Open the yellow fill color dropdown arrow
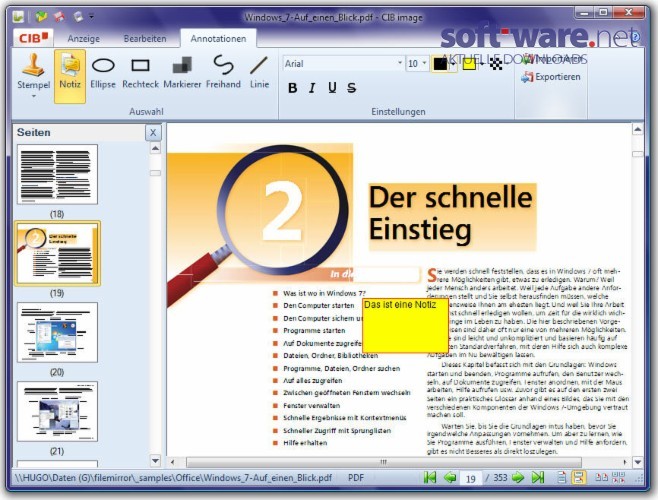This screenshot has width=658, height=500. pyautogui.click(x=481, y=64)
